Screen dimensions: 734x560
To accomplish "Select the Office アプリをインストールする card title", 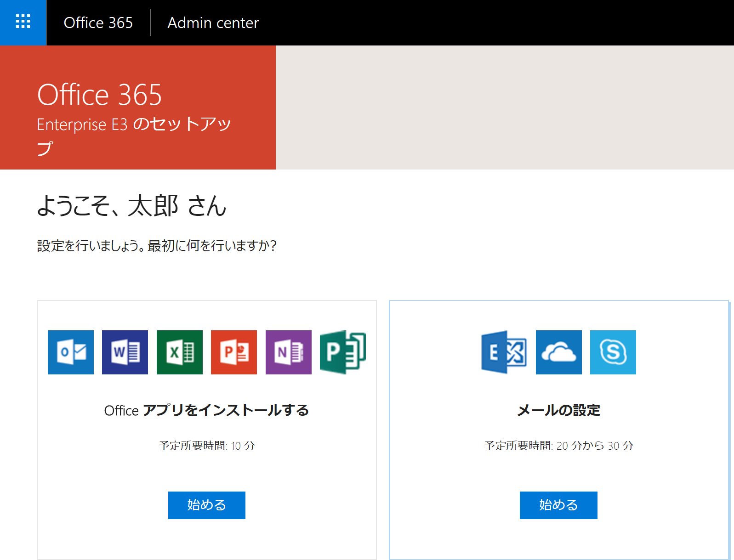I will (x=206, y=410).
